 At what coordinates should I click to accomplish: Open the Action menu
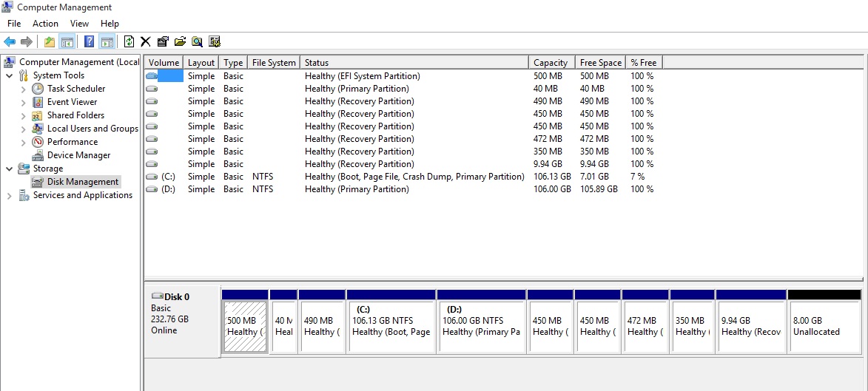click(45, 23)
